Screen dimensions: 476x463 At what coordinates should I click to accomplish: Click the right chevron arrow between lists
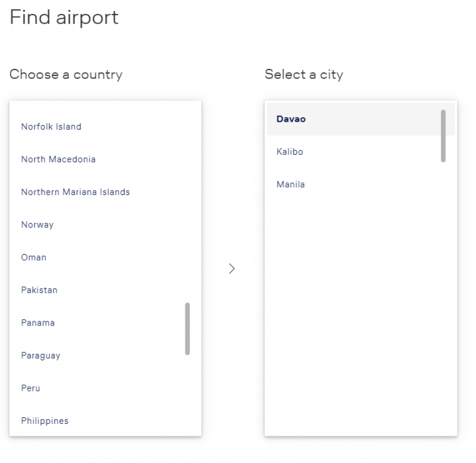[x=232, y=269]
